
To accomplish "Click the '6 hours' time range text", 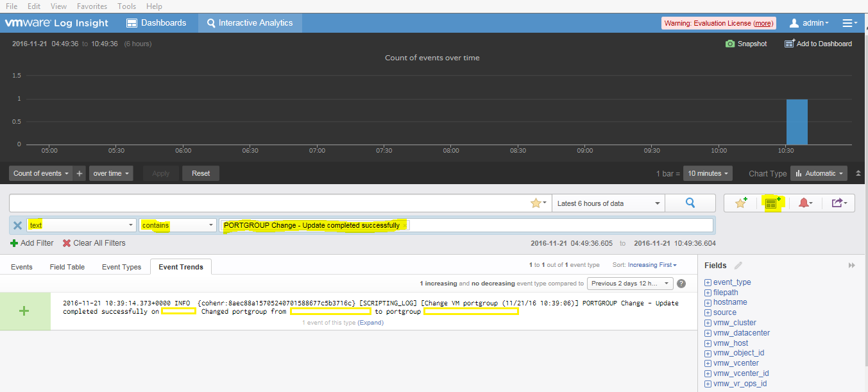I will 138,44.
